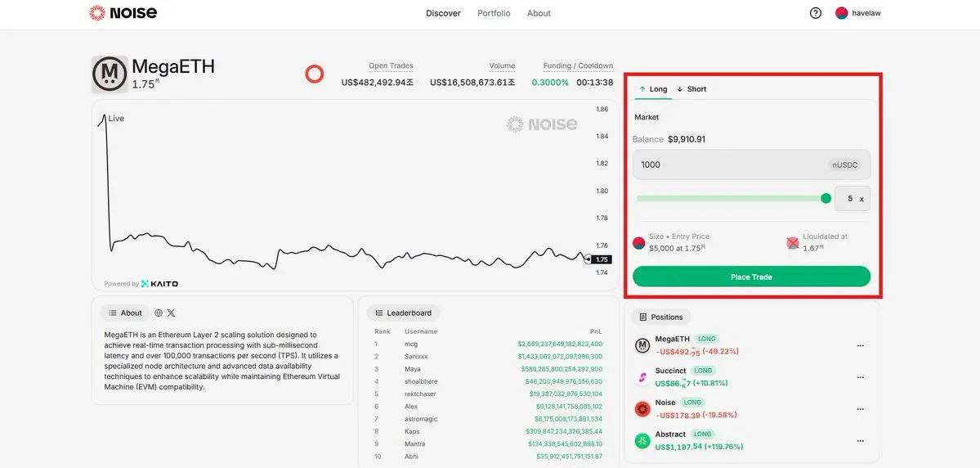Select the Long tab

[653, 89]
